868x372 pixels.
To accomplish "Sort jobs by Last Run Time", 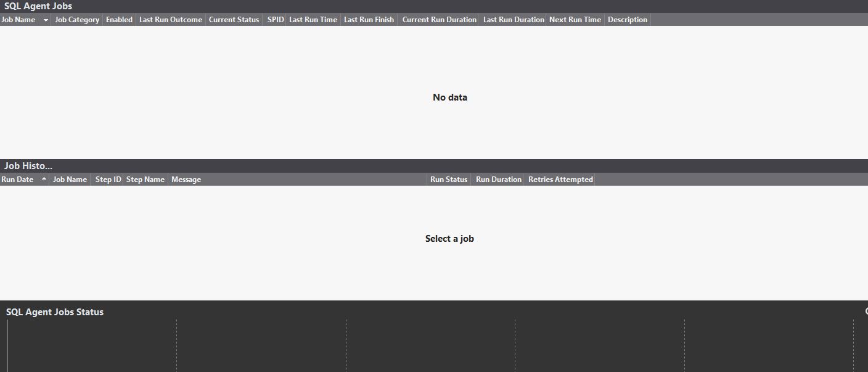I will [x=313, y=20].
